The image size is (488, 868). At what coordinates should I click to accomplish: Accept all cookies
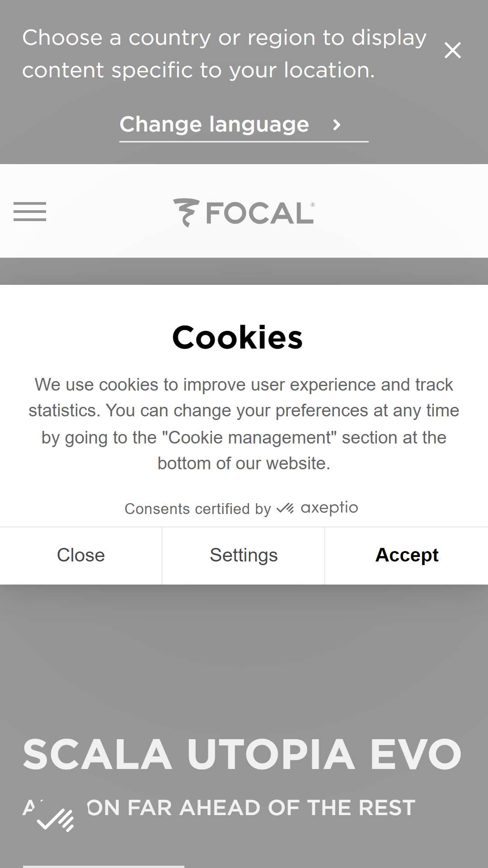tap(407, 555)
